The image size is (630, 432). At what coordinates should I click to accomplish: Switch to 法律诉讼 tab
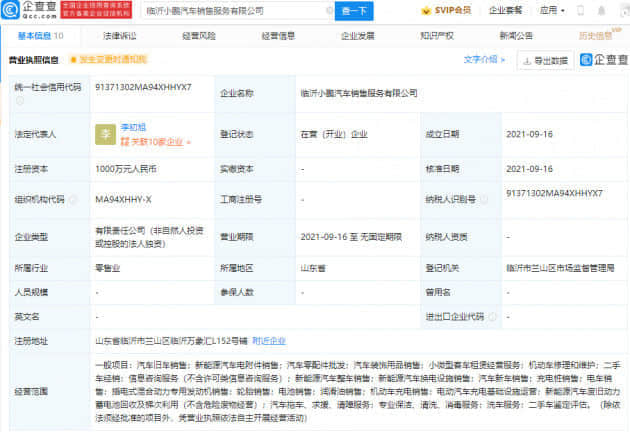click(x=120, y=36)
